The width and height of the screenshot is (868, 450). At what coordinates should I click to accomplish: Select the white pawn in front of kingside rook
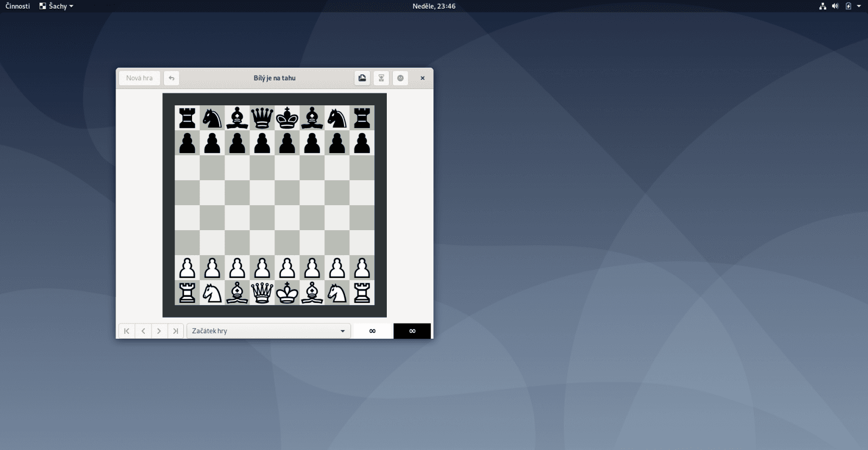(x=362, y=268)
